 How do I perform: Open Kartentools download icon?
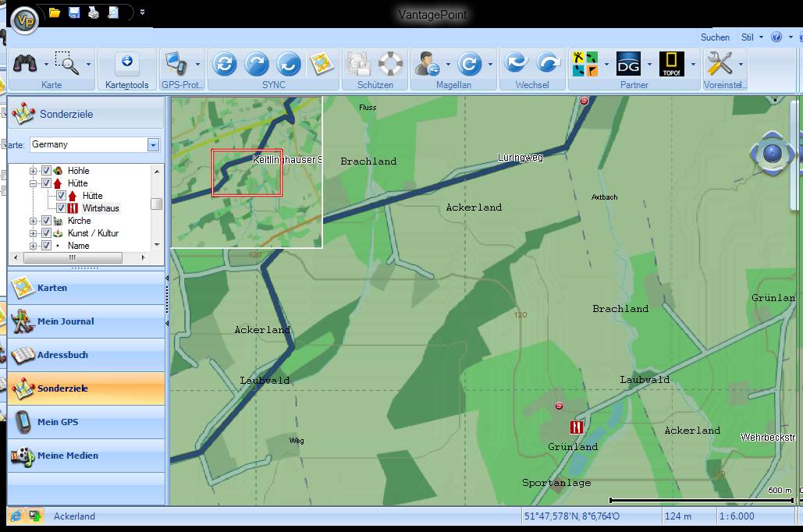click(x=126, y=62)
